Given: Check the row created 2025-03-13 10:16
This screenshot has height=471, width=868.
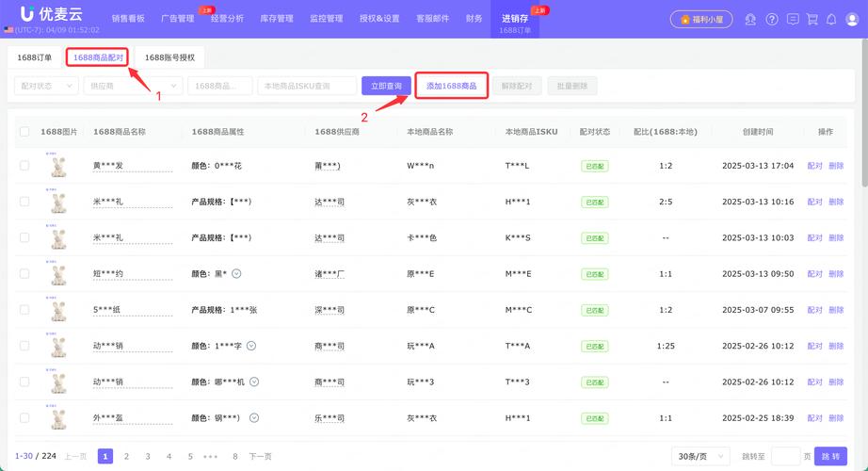Looking at the screenshot, I should pyautogui.click(x=24, y=202).
